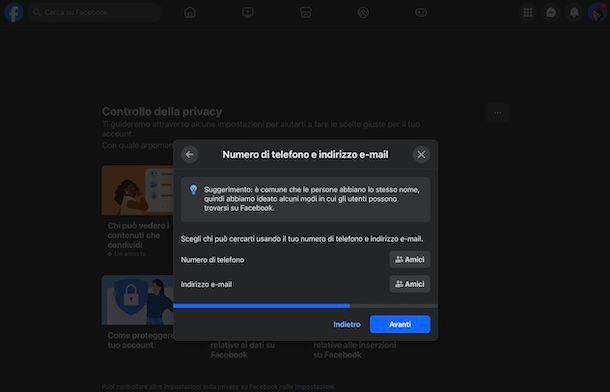Close the Numero di telefono dialog
Viewport: 610px width, 392px height.
pyautogui.click(x=421, y=154)
